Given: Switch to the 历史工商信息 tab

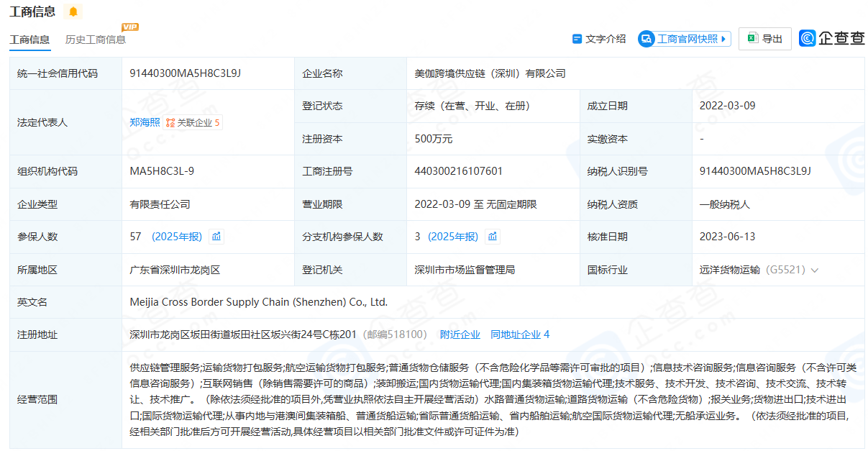Looking at the screenshot, I should point(96,40).
